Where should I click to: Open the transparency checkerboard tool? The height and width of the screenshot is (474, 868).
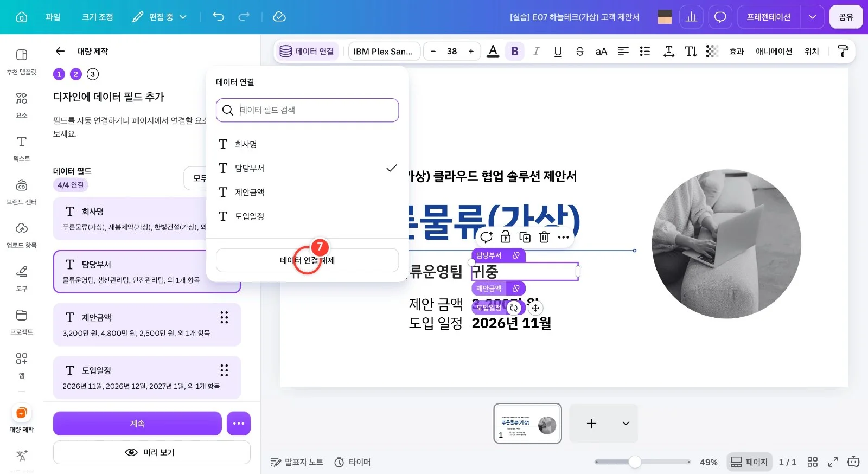click(x=712, y=51)
